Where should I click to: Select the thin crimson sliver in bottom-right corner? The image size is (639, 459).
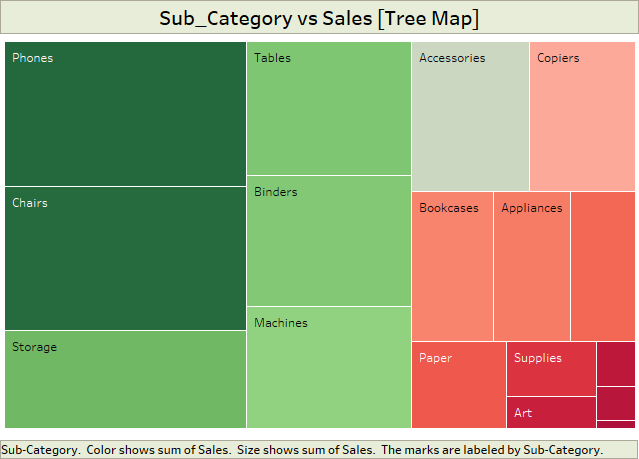pos(615,424)
